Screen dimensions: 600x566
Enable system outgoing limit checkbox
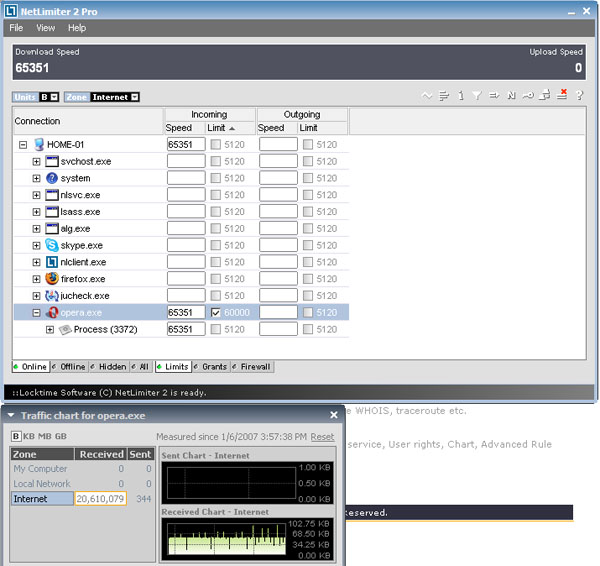click(x=308, y=178)
